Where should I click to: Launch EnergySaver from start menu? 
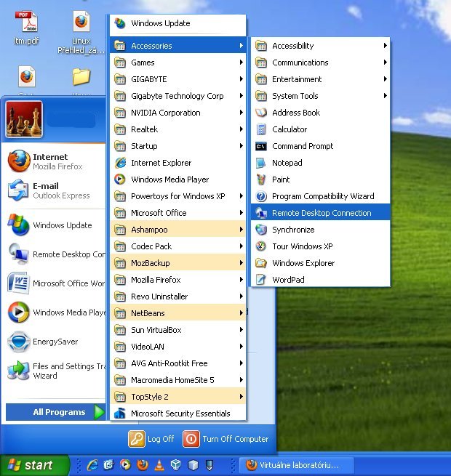point(54,342)
